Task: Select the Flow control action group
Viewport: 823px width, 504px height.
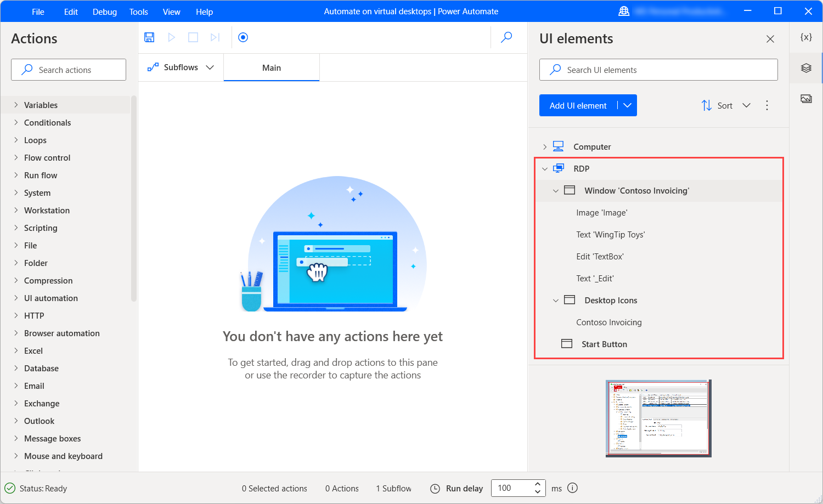Action: tap(47, 157)
